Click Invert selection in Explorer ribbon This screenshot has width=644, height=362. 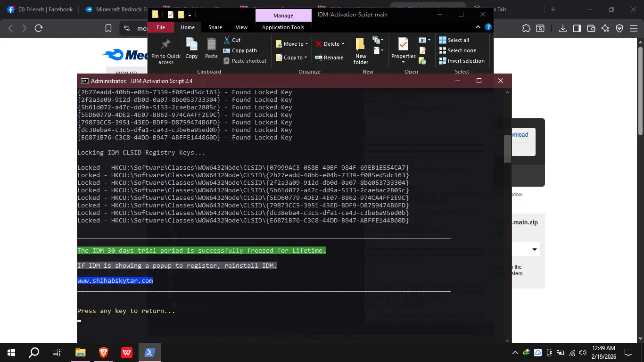click(462, 61)
